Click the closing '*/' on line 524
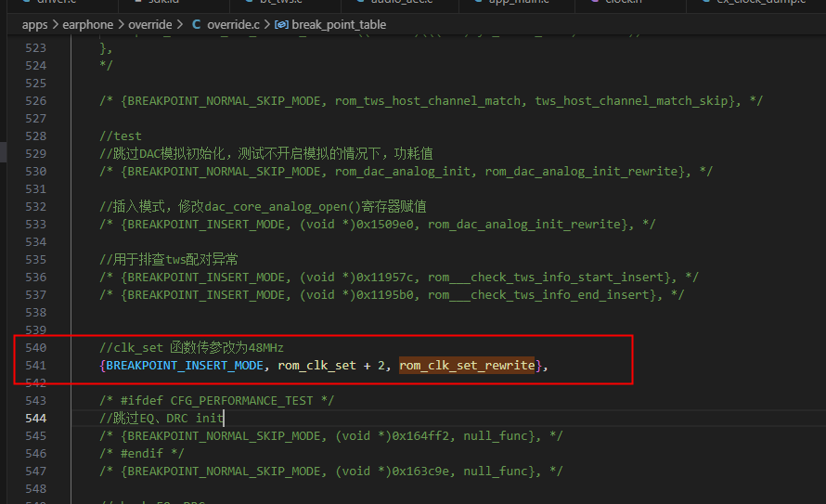 coord(107,65)
